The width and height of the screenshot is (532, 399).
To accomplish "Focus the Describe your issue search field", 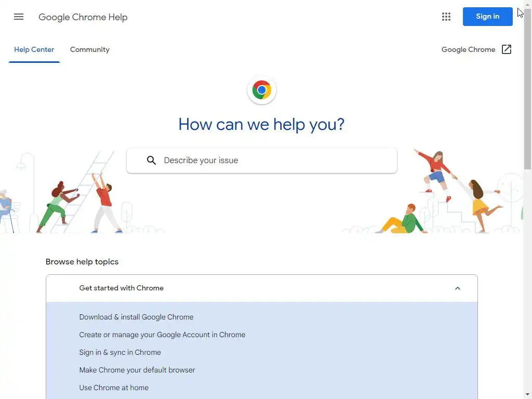I will click(x=262, y=161).
